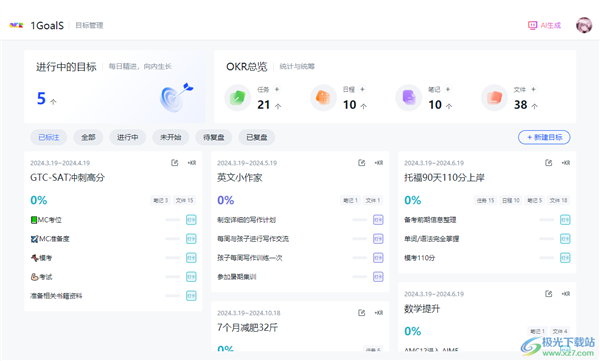This screenshot has width=600, height=361.
Task: Check in on 孩子每周写作训练一次 row
Action: point(378,258)
